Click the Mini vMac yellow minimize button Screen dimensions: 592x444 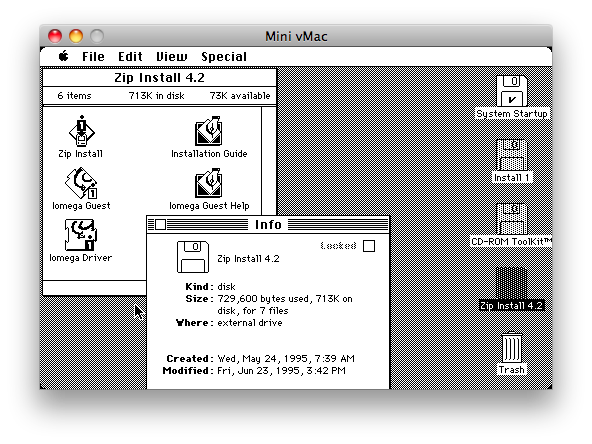click(76, 36)
